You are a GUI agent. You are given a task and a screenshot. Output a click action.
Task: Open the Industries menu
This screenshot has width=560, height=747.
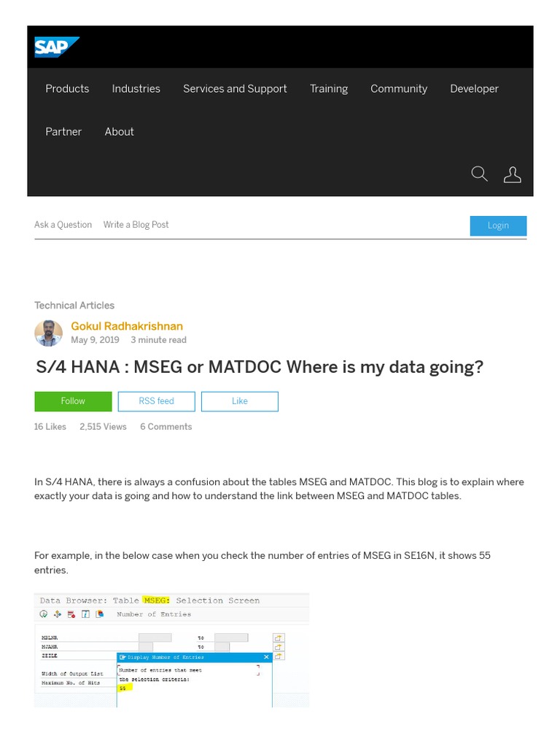pyautogui.click(x=136, y=89)
